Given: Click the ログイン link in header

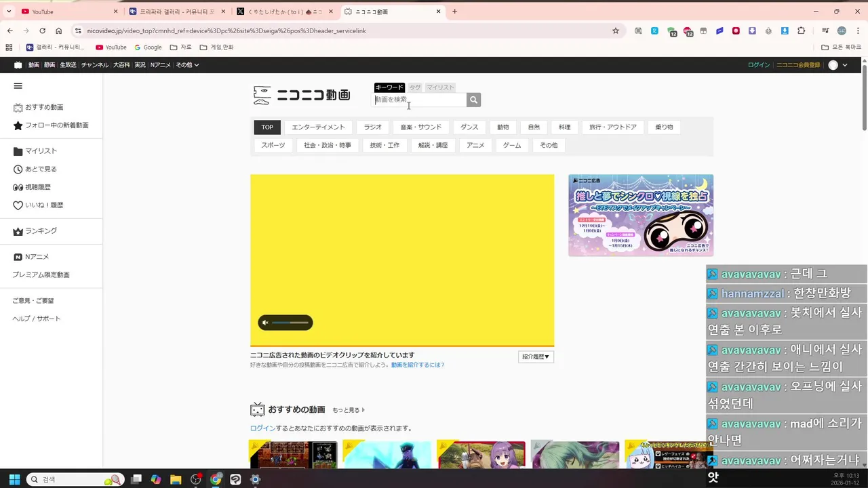Looking at the screenshot, I should 759,65.
